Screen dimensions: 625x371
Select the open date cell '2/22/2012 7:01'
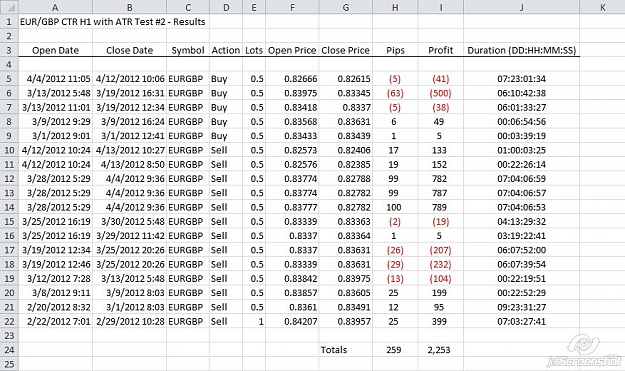pos(56,321)
